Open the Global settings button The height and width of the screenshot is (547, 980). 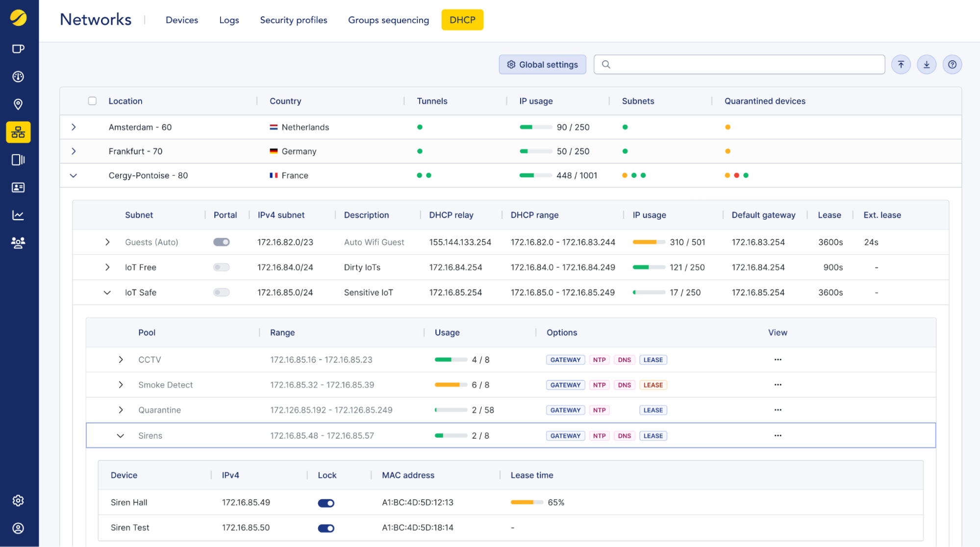542,64
